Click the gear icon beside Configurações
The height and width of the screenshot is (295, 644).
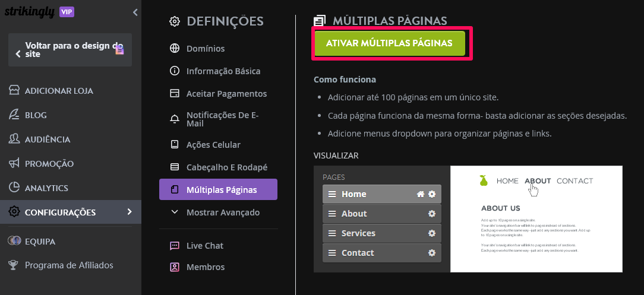tap(14, 212)
